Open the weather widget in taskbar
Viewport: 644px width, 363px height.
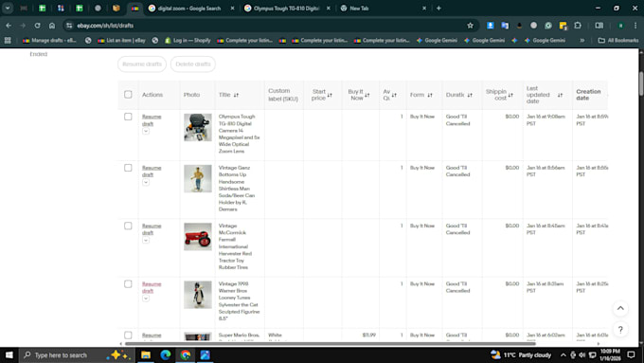(x=521, y=354)
